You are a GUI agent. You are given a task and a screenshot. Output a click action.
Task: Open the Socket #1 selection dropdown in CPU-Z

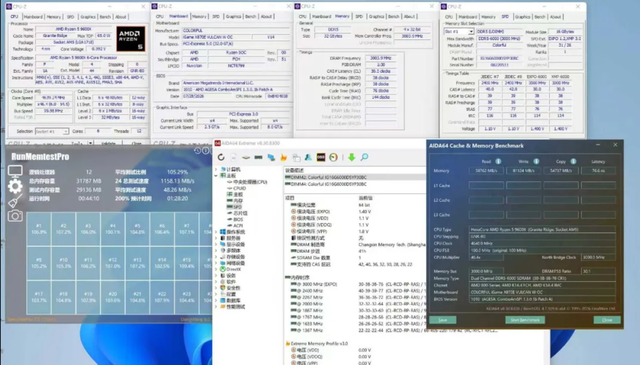click(x=65, y=131)
